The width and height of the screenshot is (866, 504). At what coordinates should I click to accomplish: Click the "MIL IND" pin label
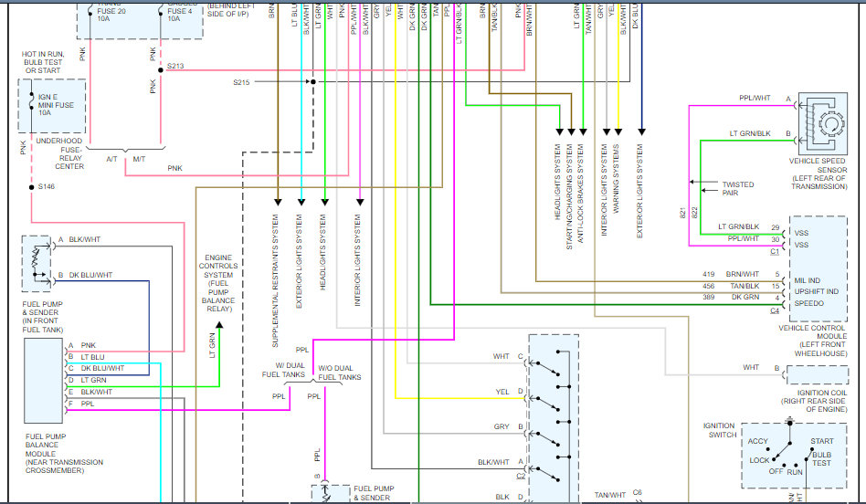(807, 280)
